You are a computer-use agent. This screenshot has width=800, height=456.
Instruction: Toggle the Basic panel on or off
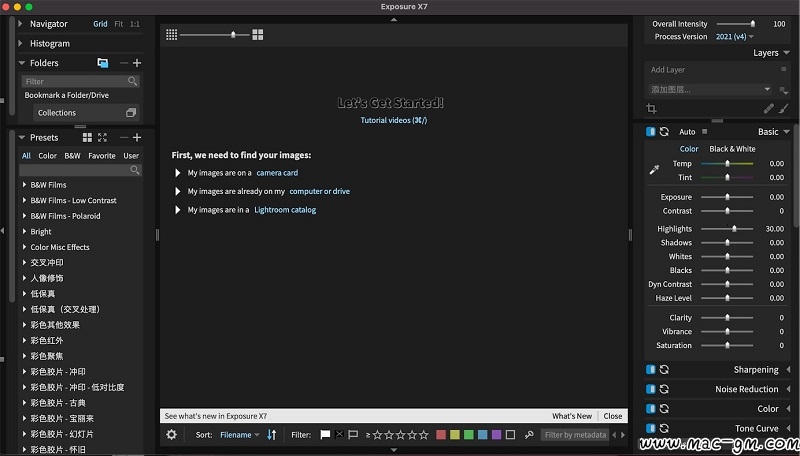(x=651, y=132)
